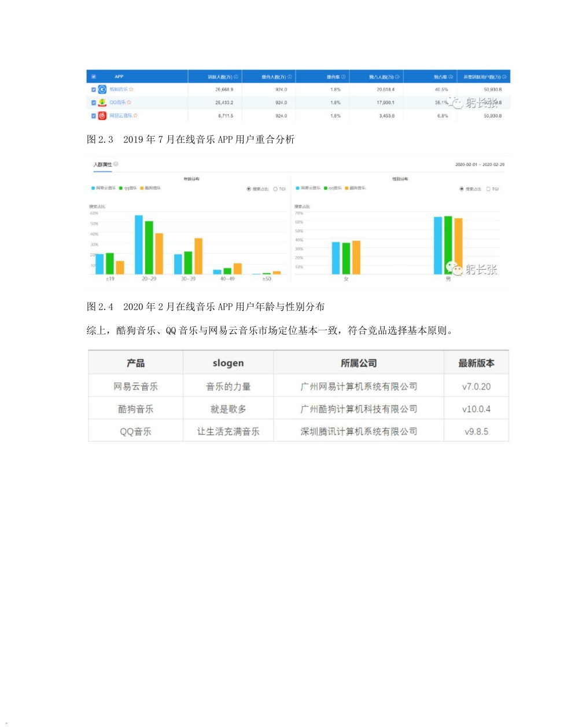Open the date range 2020-02-01 – 2020-02-29

(480, 165)
